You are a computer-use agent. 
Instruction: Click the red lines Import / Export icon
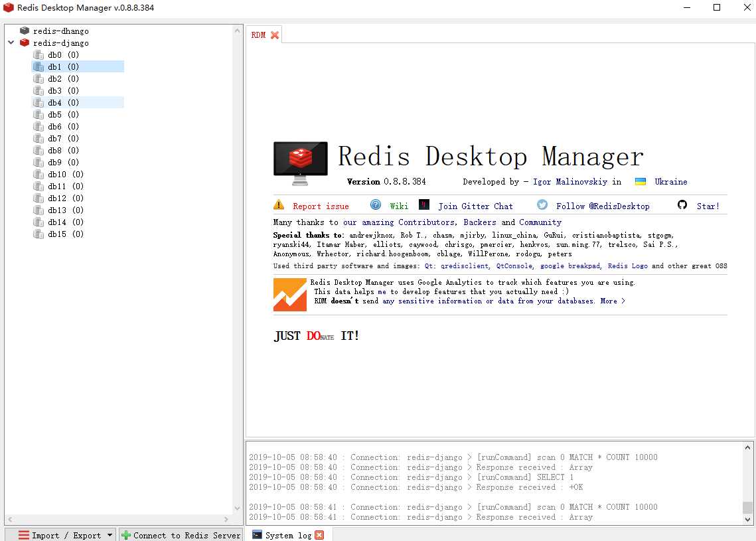pos(24,535)
